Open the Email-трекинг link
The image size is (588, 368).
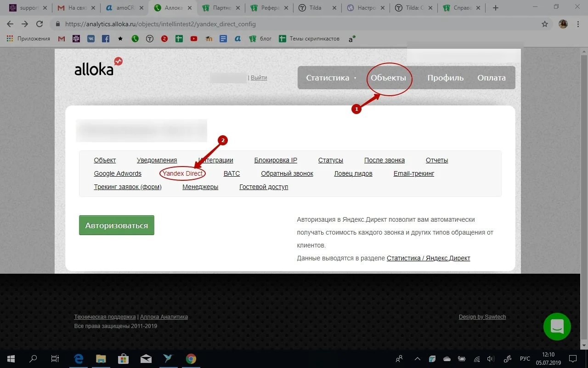tap(414, 173)
